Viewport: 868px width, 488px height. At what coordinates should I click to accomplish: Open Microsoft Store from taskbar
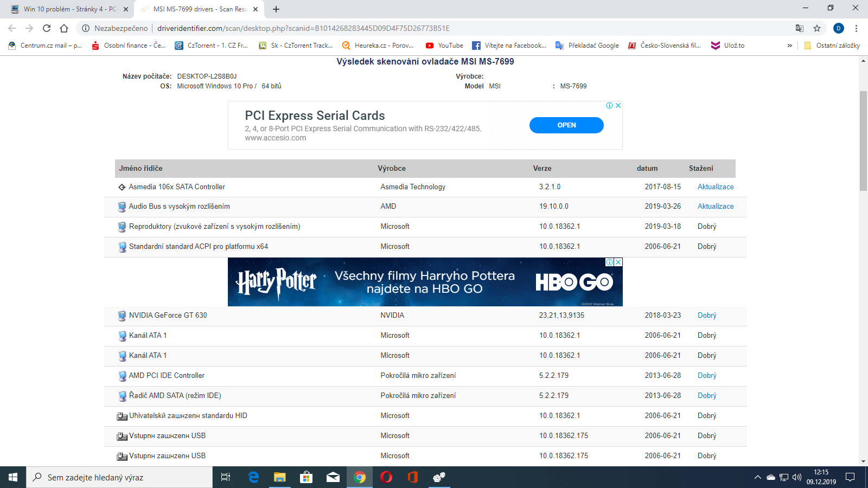(306, 477)
